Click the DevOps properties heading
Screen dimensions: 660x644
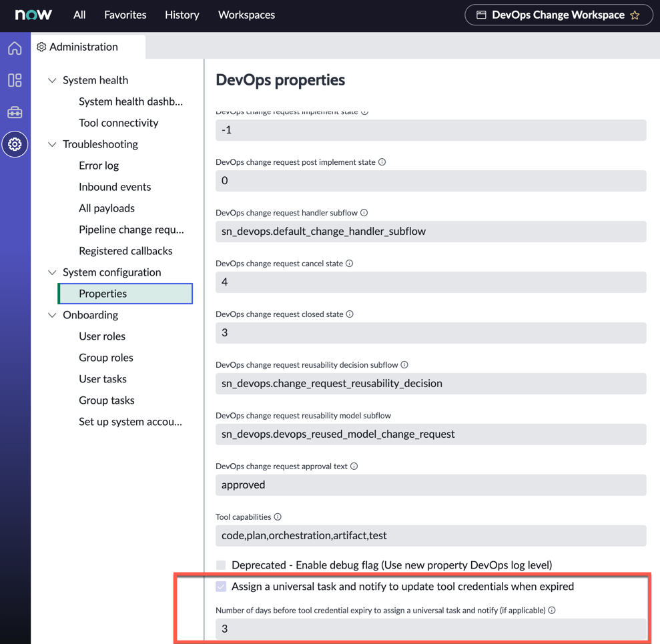[x=280, y=80]
